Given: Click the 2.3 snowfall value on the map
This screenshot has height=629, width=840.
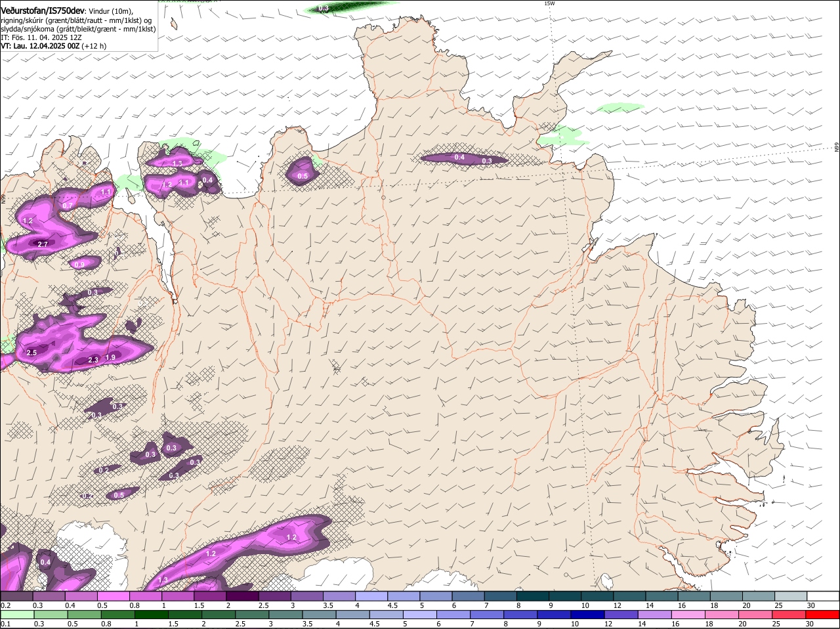Looking at the screenshot, I should [93, 360].
